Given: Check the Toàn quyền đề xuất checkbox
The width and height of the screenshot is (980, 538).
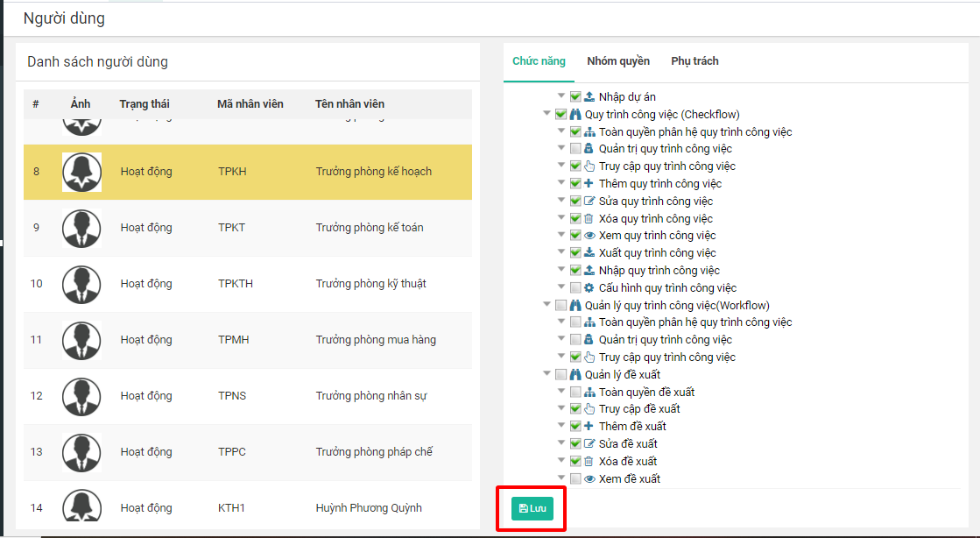Looking at the screenshot, I should (575, 393).
